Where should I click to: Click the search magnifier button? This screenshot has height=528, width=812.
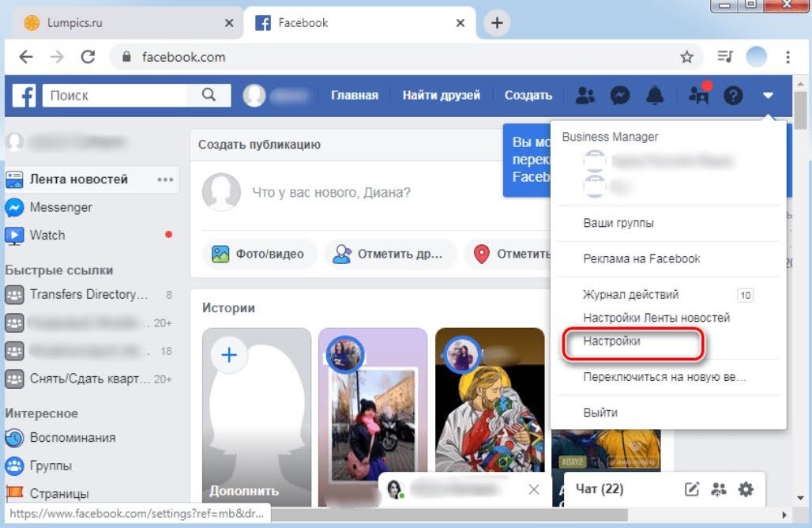209,95
